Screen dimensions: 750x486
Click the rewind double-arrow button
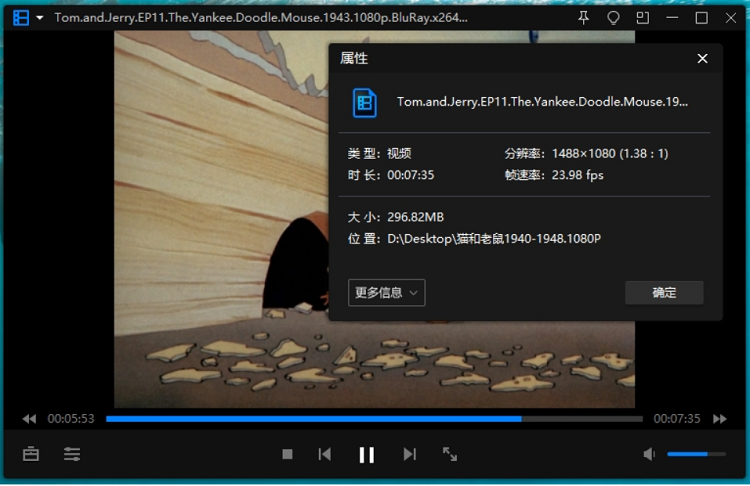[x=29, y=419]
